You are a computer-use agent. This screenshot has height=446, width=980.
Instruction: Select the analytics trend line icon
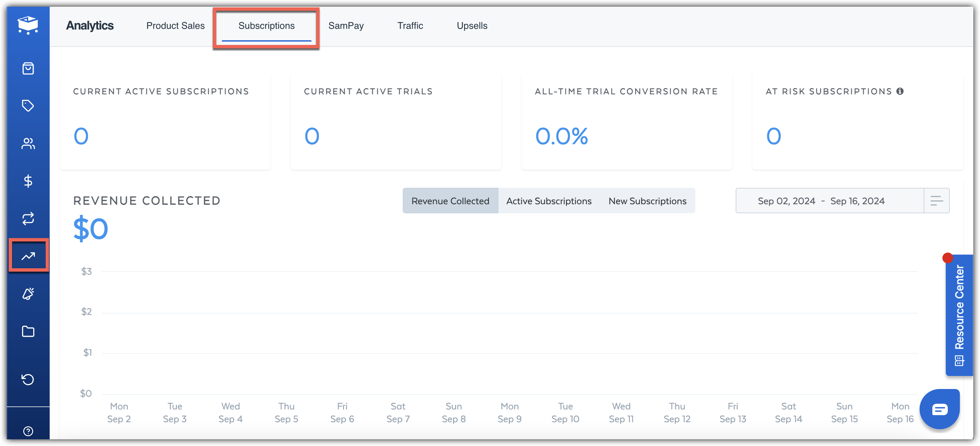click(x=28, y=256)
